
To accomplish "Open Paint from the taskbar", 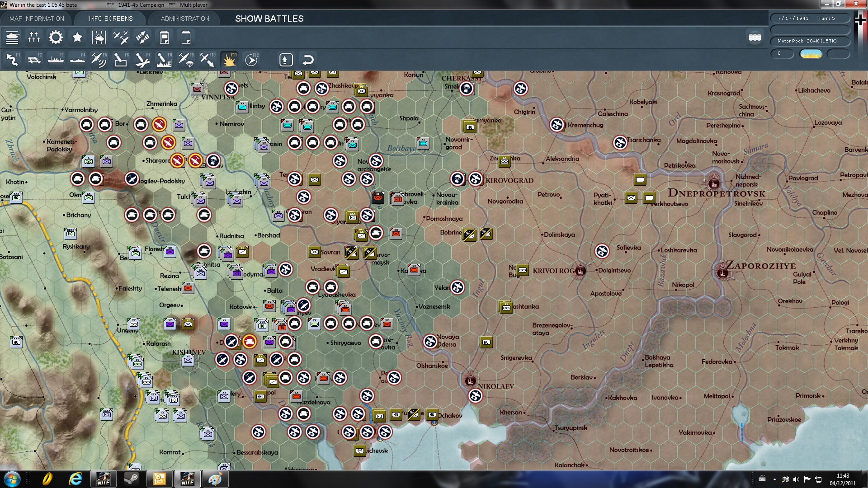I will tap(215, 479).
